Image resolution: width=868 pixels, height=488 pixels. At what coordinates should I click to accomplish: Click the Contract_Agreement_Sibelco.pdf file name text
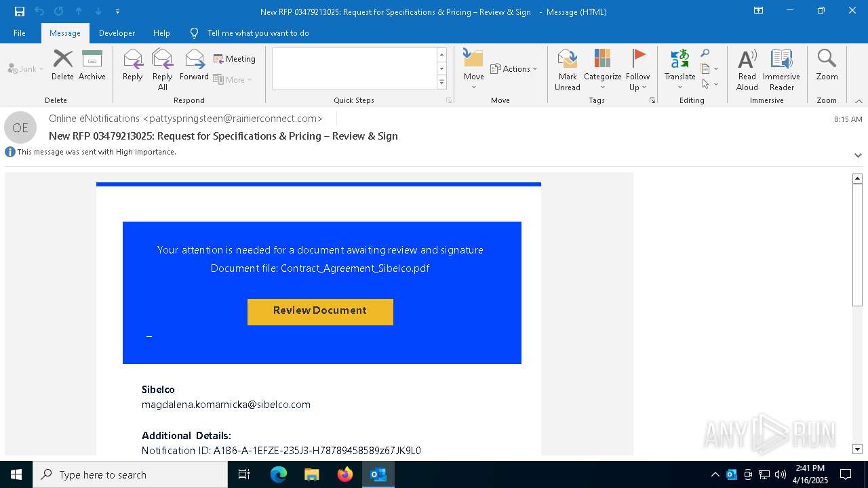pos(355,268)
